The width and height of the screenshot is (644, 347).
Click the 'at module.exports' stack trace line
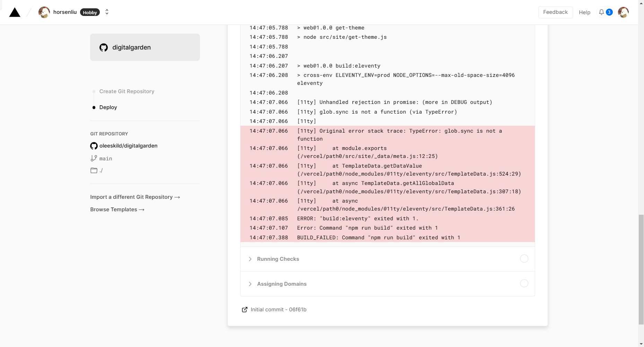(x=388, y=152)
